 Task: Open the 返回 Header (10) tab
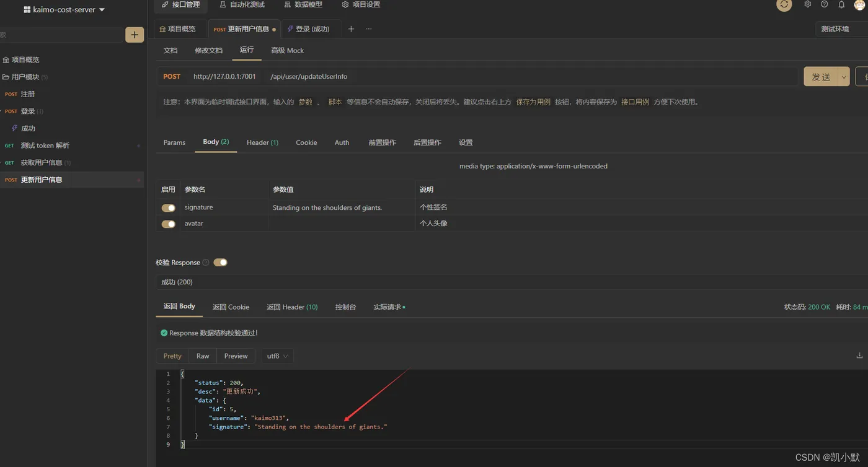(x=292, y=307)
